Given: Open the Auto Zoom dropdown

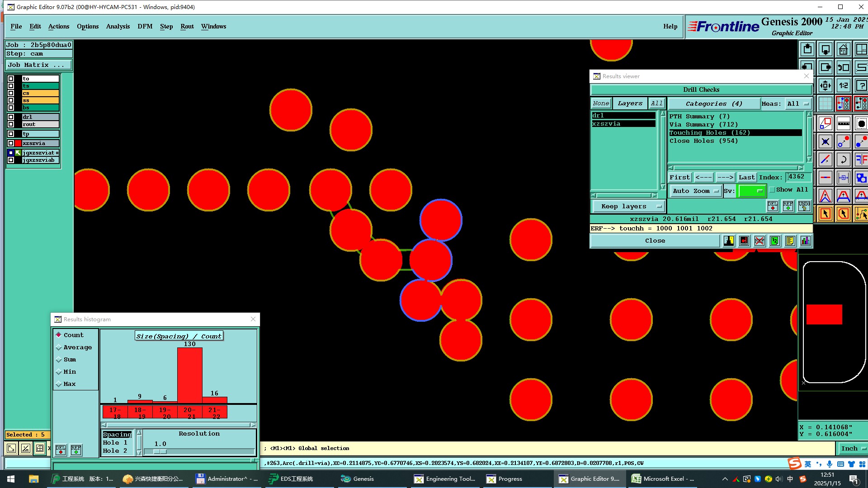Looking at the screenshot, I should click(695, 191).
